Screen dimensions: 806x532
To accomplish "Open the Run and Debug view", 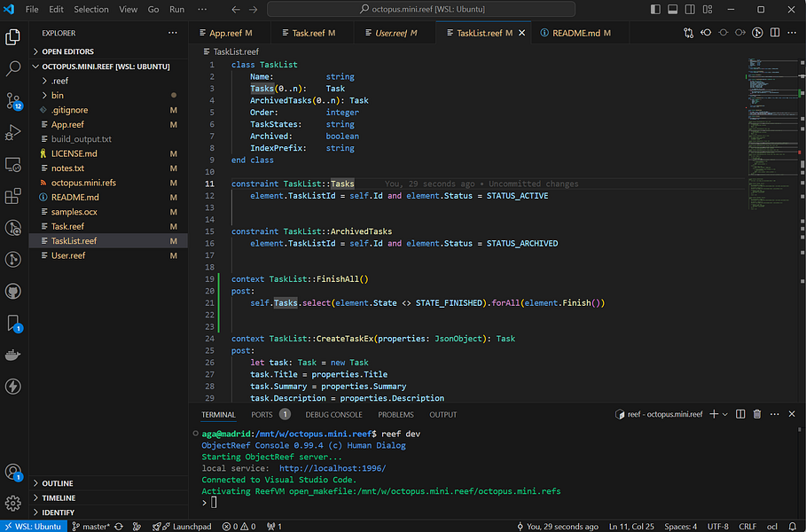I will pos(13,132).
